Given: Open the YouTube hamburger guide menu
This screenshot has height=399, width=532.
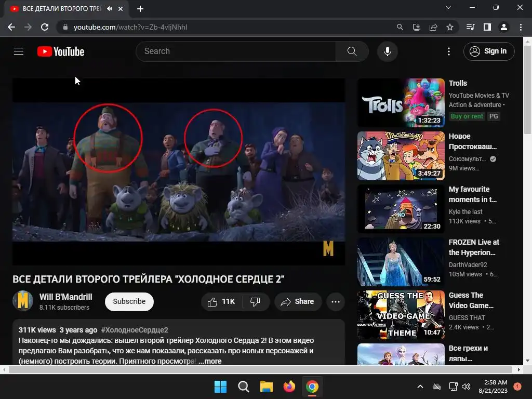Looking at the screenshot, I should tap(19, 51).
